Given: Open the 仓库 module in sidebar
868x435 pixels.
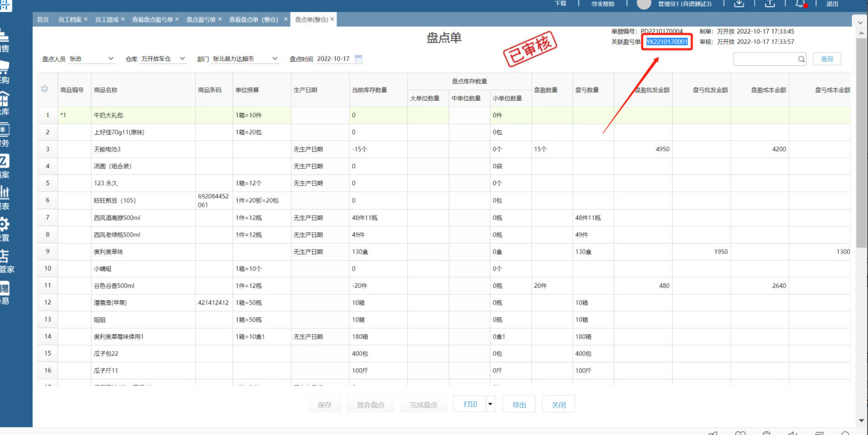Looking at the screenshot, I should (5, 103).
